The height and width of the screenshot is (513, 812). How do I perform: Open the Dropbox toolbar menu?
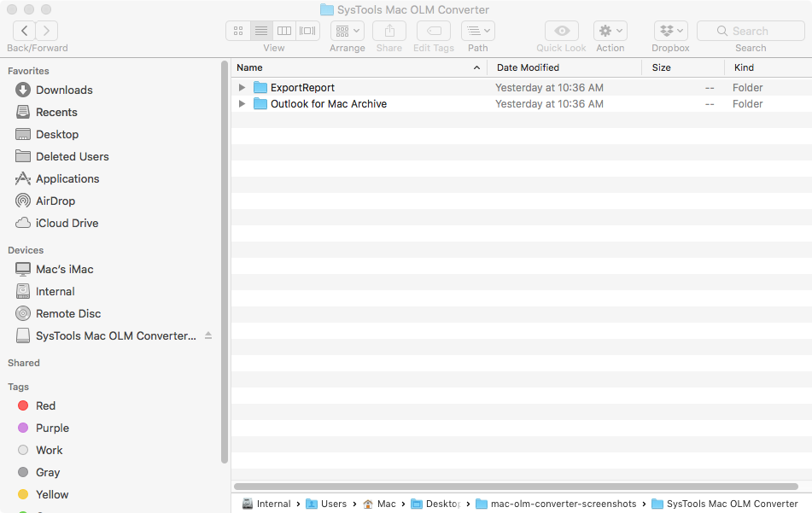click(x=671, y=31)
